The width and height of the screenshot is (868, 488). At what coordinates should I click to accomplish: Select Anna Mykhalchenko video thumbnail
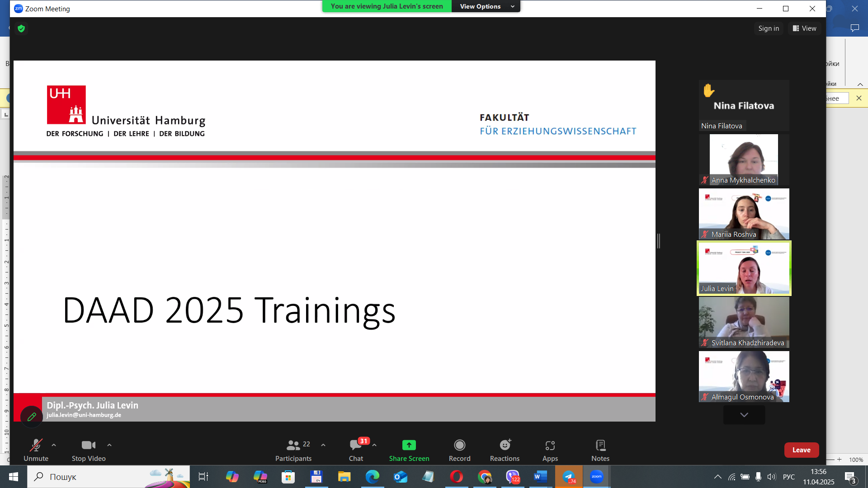click(x=744, y=160)
